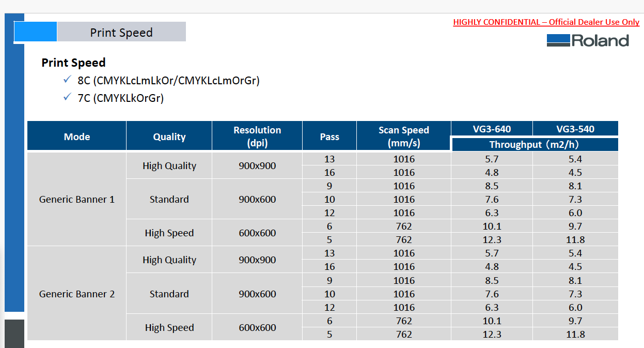Select '4.8' throughput in Generic Banner 2
Viewport: 644px width, 348px height.
(492, 266)
